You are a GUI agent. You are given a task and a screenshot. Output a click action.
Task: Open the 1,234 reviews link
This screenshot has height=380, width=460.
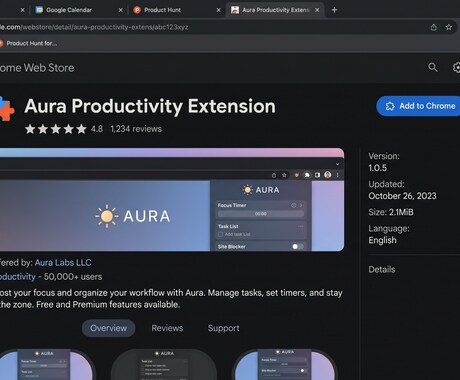pos(136,129)
